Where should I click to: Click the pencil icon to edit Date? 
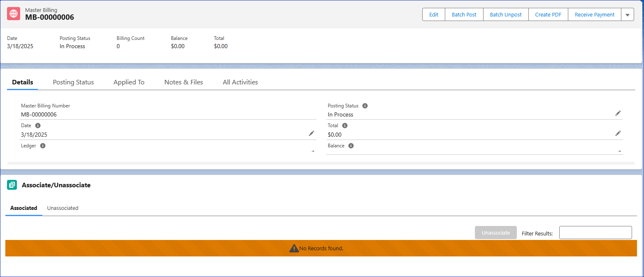pyautogui.click(x=312, y=133)
